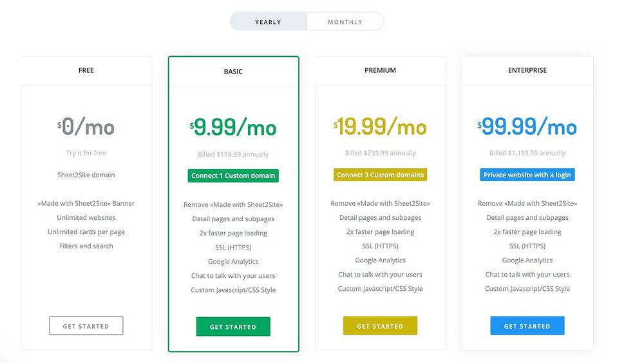
Task: Select the FREE plan header
Action: pyautogui.click(x=86, y=70)
